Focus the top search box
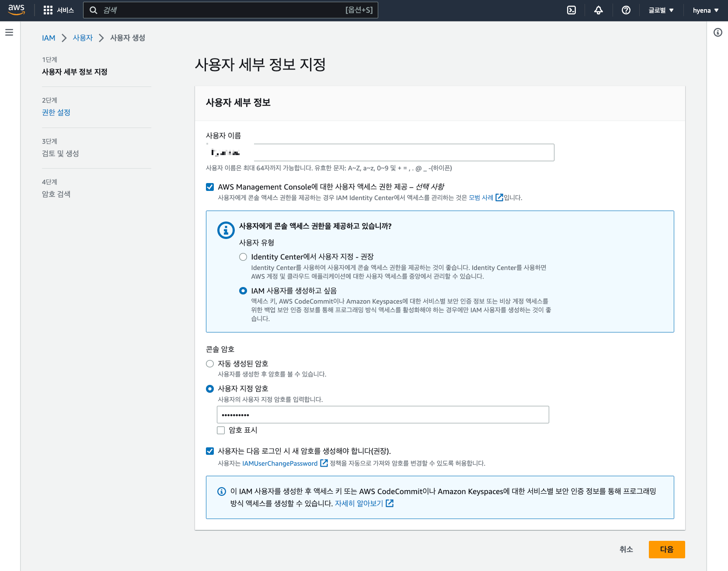 click(x=230, y=10)
